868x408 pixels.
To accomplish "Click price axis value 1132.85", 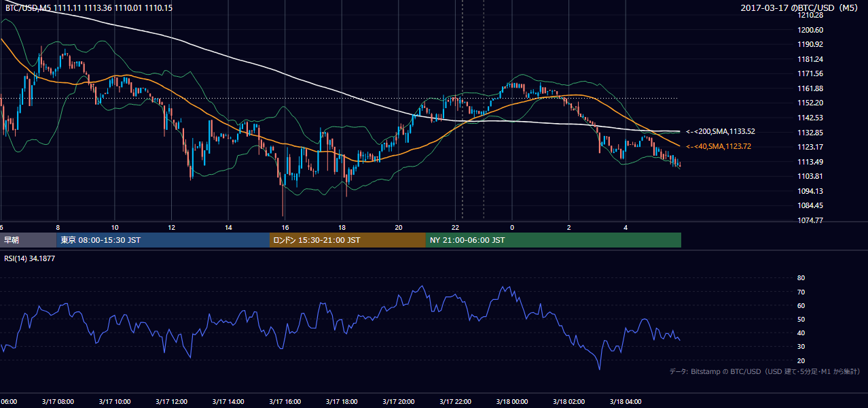I will [811, 133].
